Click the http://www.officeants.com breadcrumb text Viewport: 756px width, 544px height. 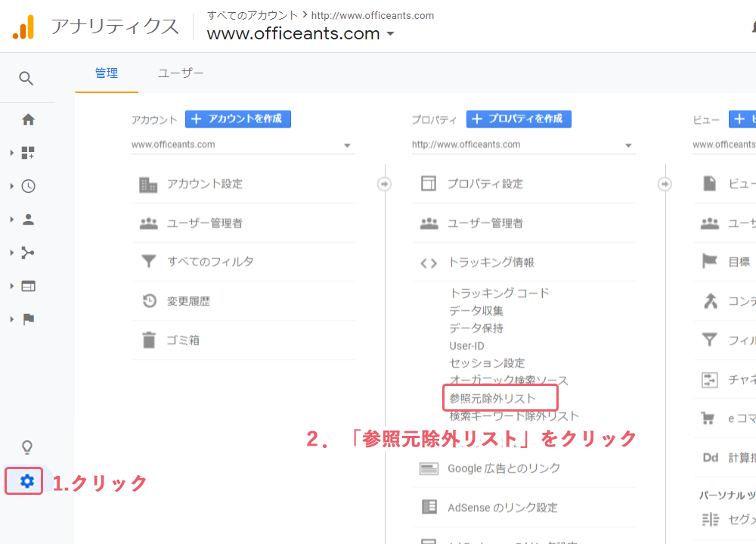tap(372, 15)
